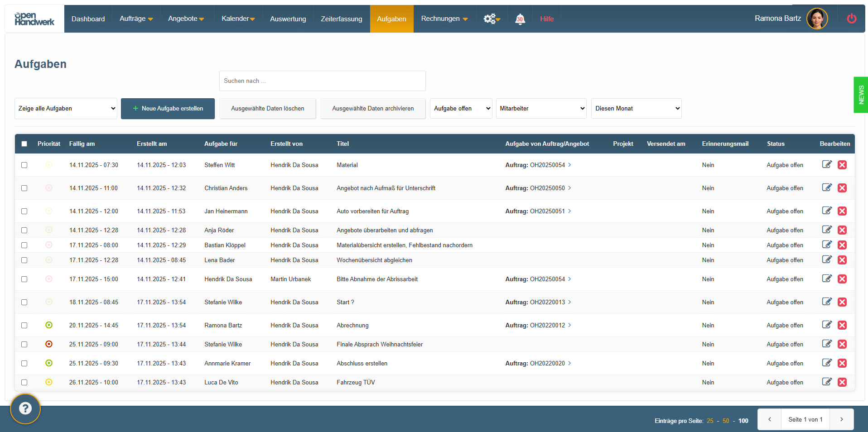The image size is (868, 432).
Task: Delete the Fahrzeug TÜV task
Action: (x=842, y=382)
